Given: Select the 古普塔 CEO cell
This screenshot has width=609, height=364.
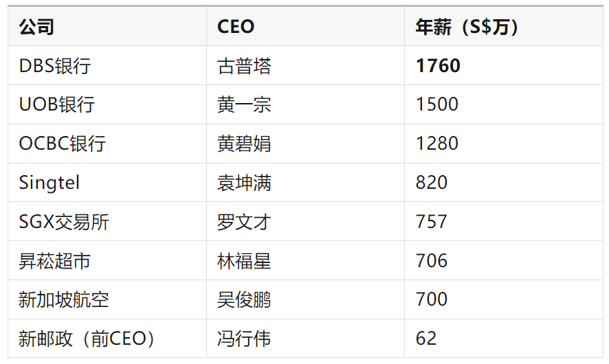Looking at the screenshot, I should (x=305, y=65).
